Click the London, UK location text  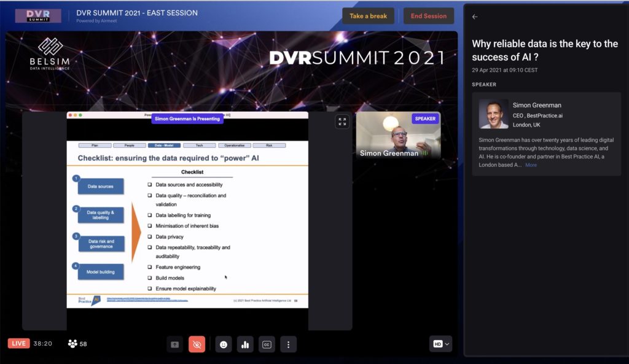coord(526,125)
